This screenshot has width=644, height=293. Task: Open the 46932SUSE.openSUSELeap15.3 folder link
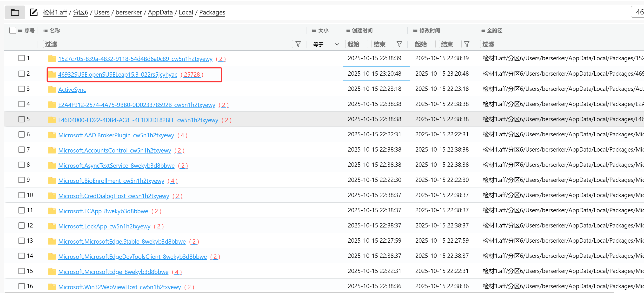118,74
